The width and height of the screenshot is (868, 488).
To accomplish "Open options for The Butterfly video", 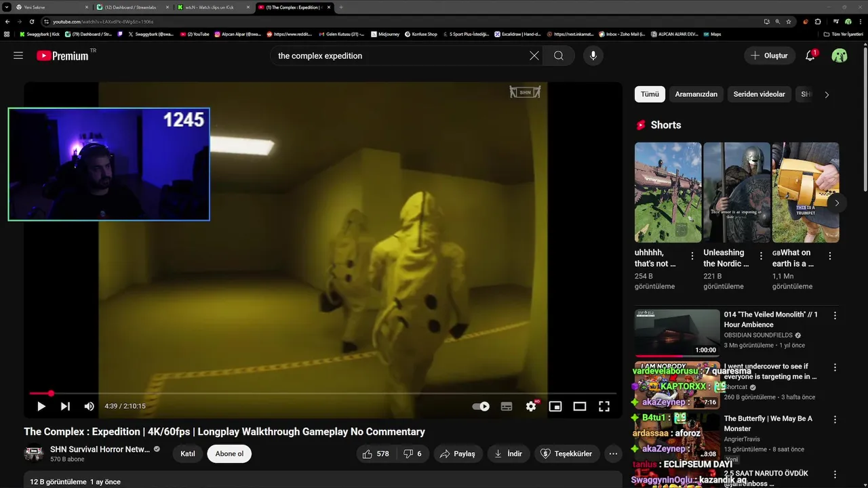I will (x=835, y=420).
